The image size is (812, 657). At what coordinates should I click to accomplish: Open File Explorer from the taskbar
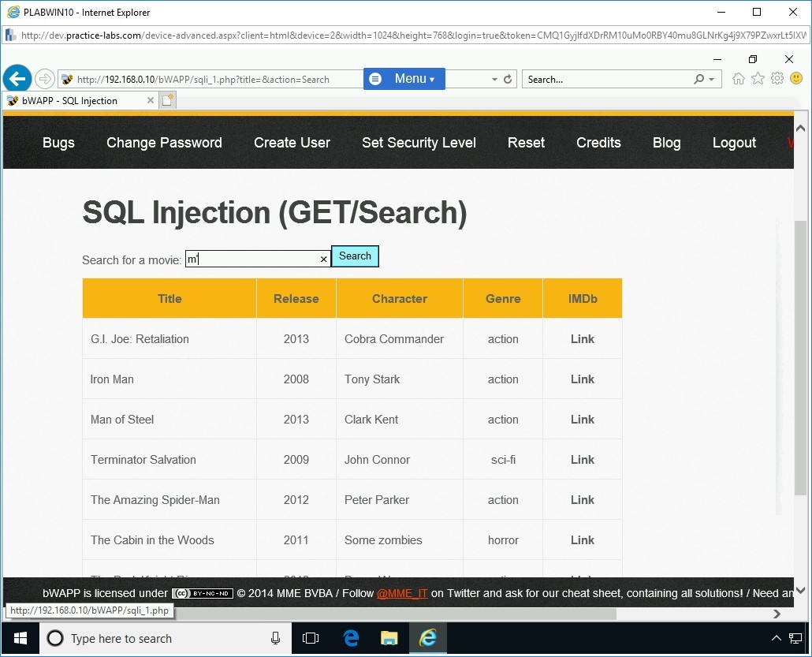point(389,638)
